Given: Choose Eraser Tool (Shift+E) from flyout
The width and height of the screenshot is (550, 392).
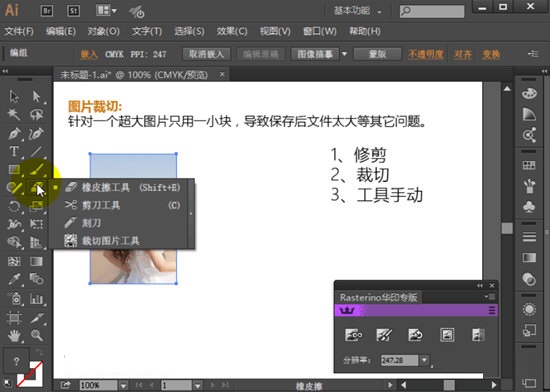Looking at the screenshot, I should click(123, 187).
